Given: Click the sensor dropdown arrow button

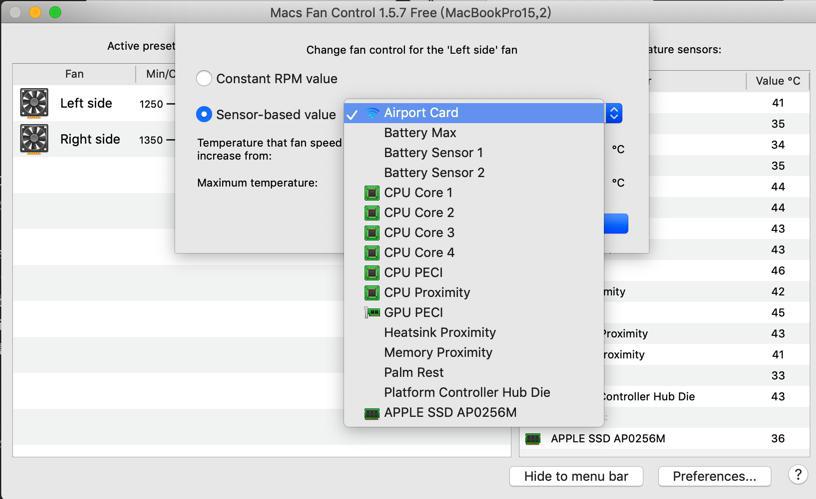Looking at the screenshot, I should [614, 113].
